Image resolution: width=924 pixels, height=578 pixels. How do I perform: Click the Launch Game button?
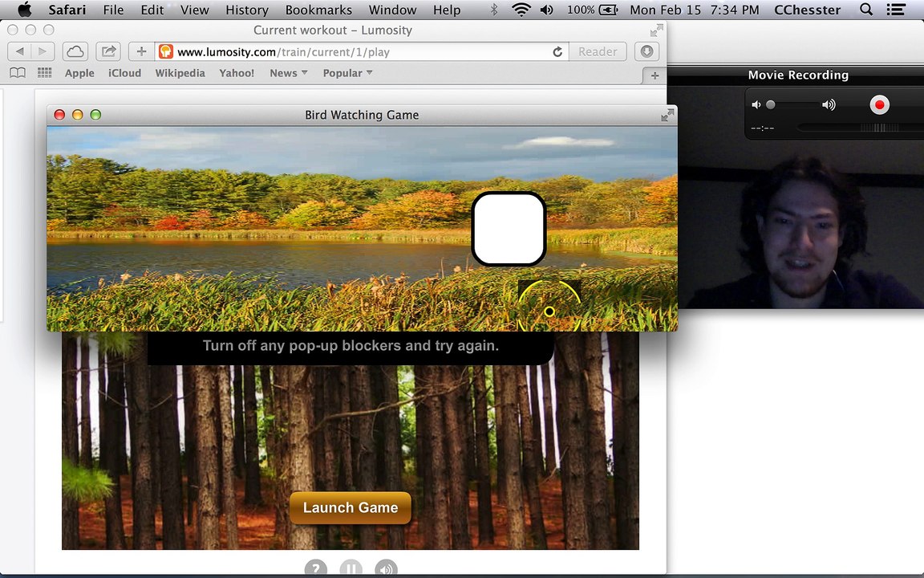[x=350, y=508]
